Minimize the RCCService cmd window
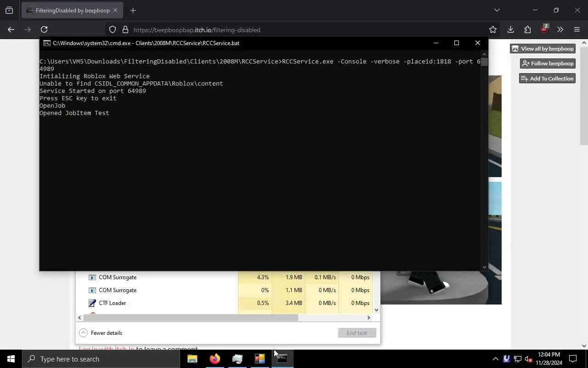The image size is (588, 368). [436, 43]
